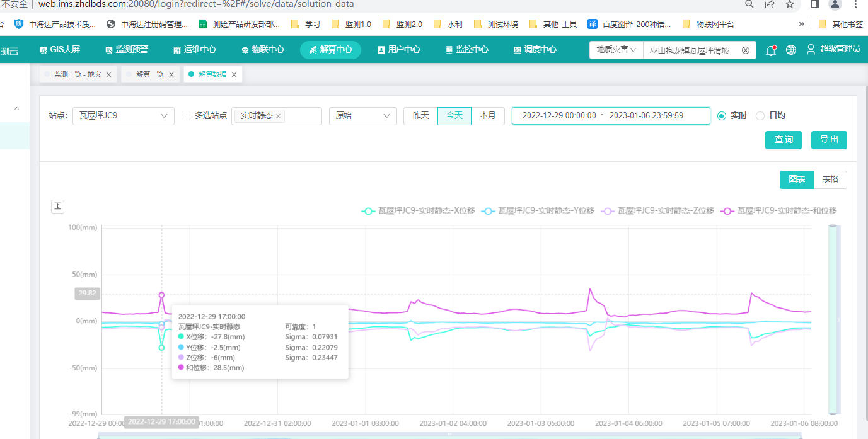Clear the landslide search field text
Screen dimensions: 868x439
[746, 50]
